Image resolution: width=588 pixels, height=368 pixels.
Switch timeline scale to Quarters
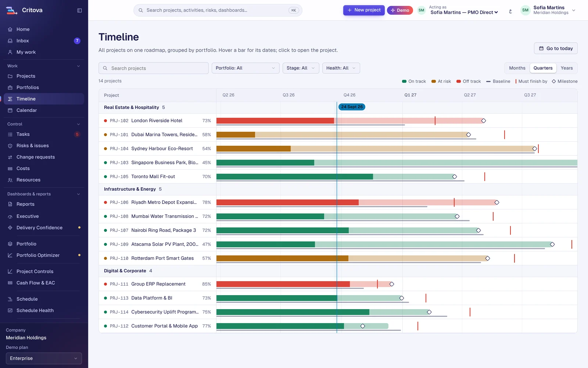(543, 68)
